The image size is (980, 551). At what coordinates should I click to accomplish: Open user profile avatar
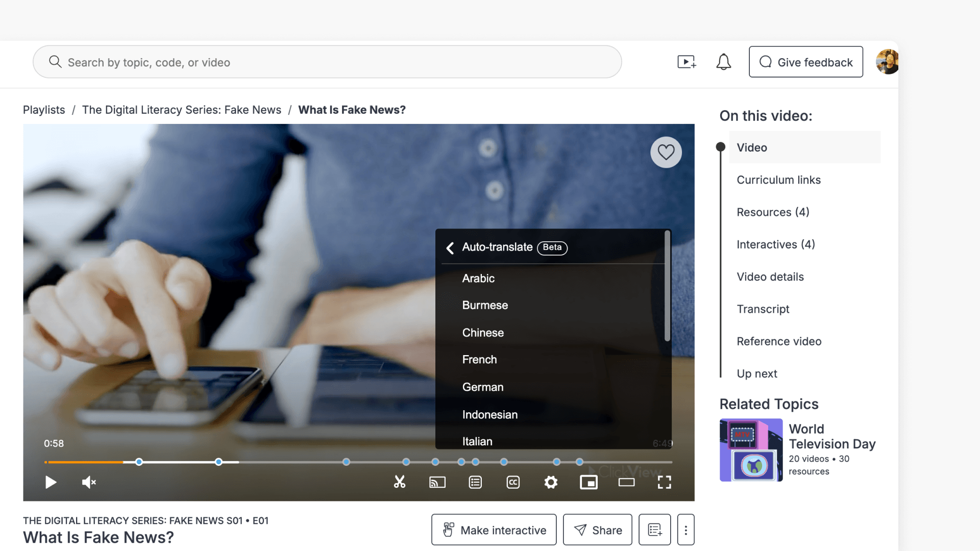point(887,62)
